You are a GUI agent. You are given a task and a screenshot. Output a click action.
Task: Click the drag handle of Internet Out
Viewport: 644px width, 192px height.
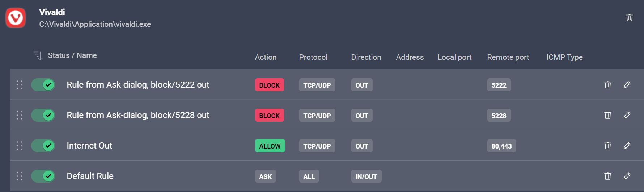tap(20, 146)
